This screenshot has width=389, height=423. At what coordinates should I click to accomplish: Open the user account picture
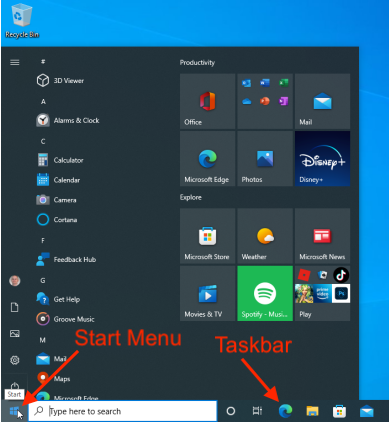[x=15, y=281]
